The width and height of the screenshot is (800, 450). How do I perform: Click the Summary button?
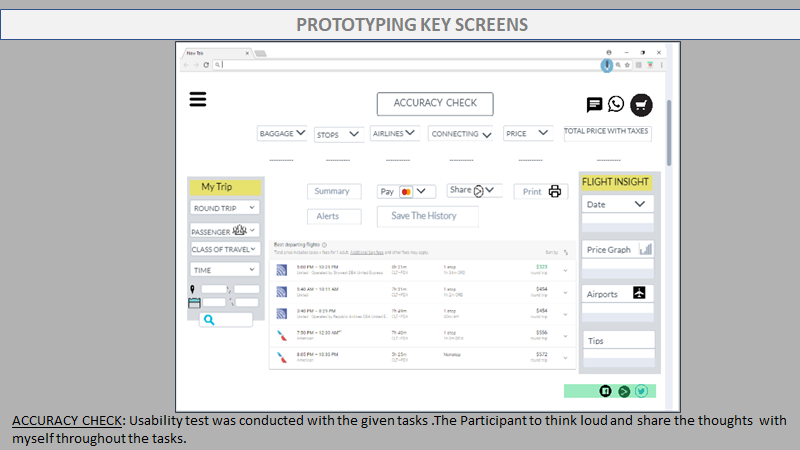coord(333,191)
